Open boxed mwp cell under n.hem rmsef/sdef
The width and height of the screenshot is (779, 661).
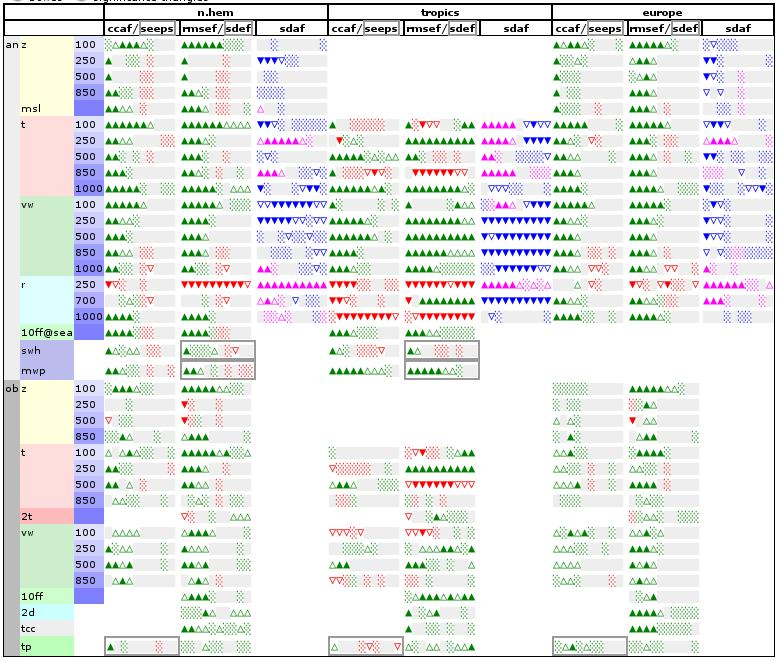[x=218, y=370]
